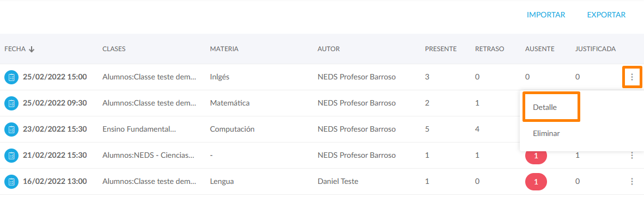Image resolution: width=644 pixels, height=216 pixels.
Task: Open the three-dot menu on Daniel Teste row
Action: 632,182
